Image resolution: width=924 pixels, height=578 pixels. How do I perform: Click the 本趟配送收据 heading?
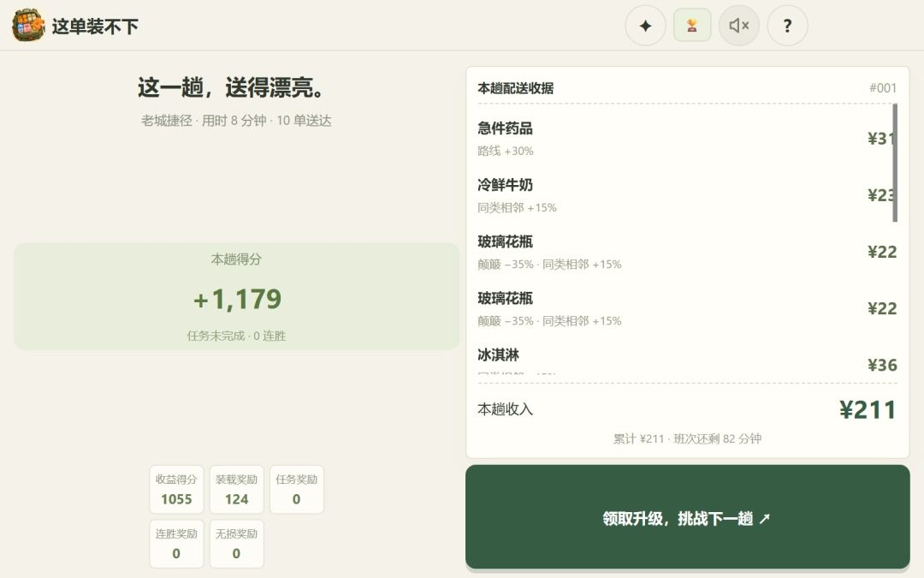(516, 88)
